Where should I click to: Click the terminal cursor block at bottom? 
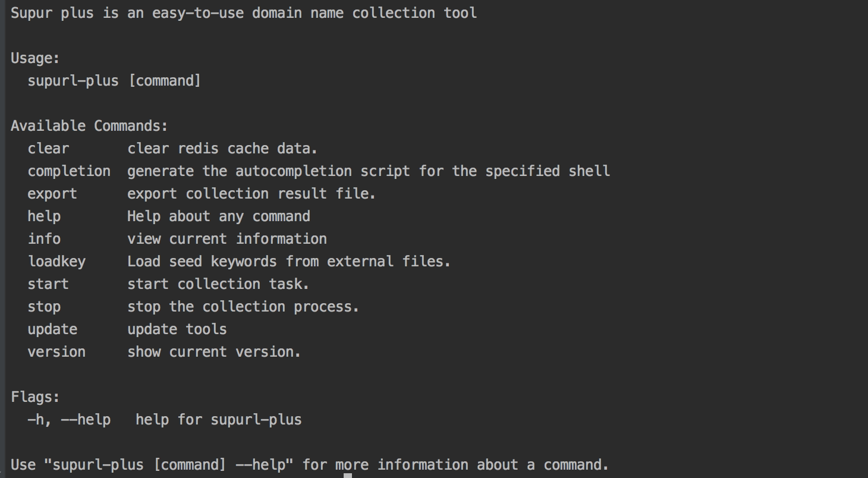pos(348,475)
